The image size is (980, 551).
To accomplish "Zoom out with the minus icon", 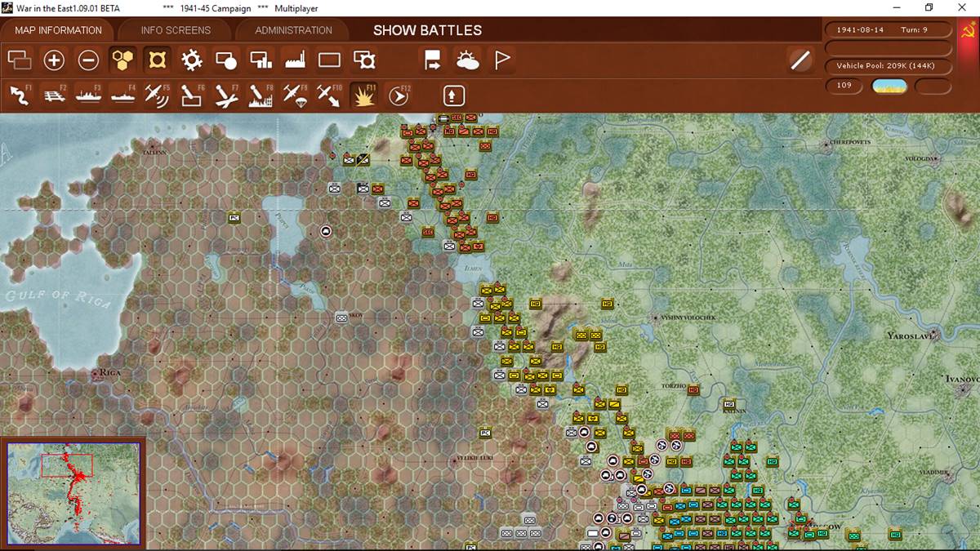I will click(88, 60).
